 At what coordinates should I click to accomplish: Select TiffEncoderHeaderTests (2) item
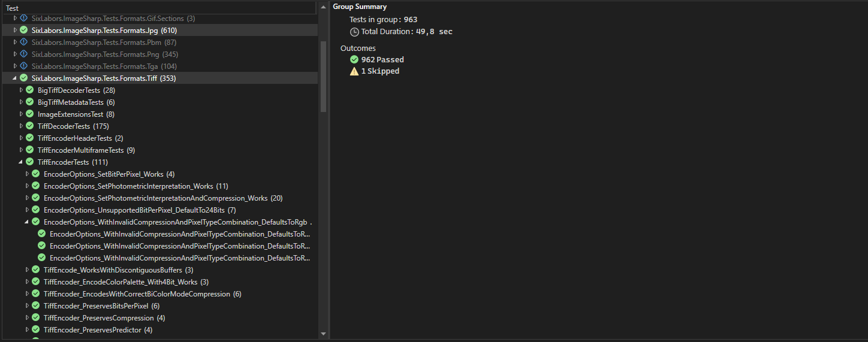(x=80, y=138)
